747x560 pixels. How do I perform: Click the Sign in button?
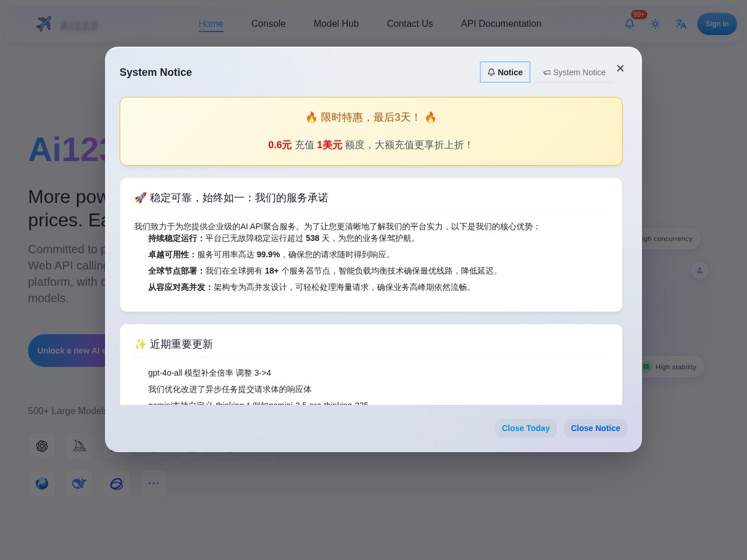(717, 24)
